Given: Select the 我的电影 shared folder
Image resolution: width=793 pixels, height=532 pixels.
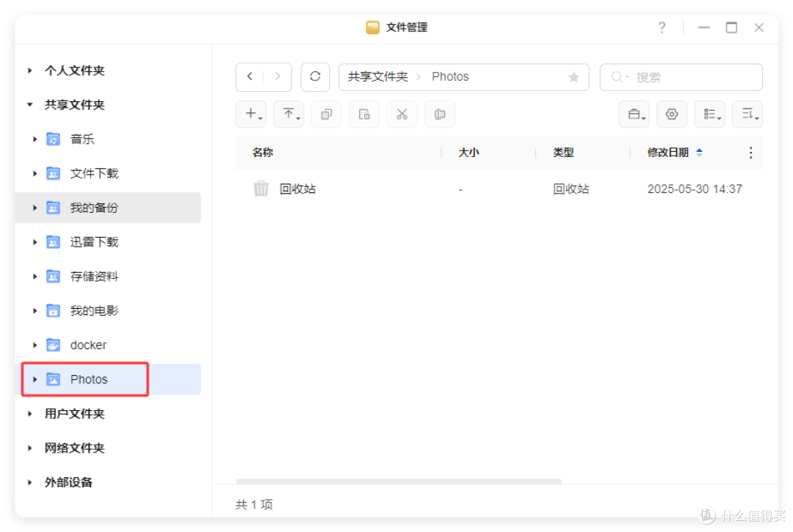Looking at the screenshot, I should pyautogui.click(x=94, y=311).
